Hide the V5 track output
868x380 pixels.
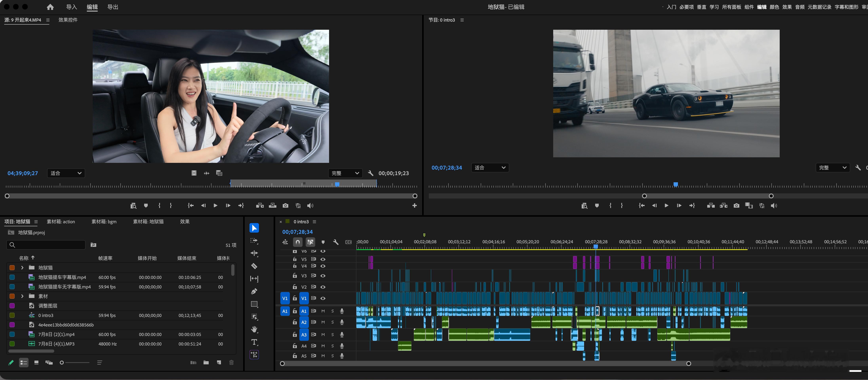[x=323, y=259]
